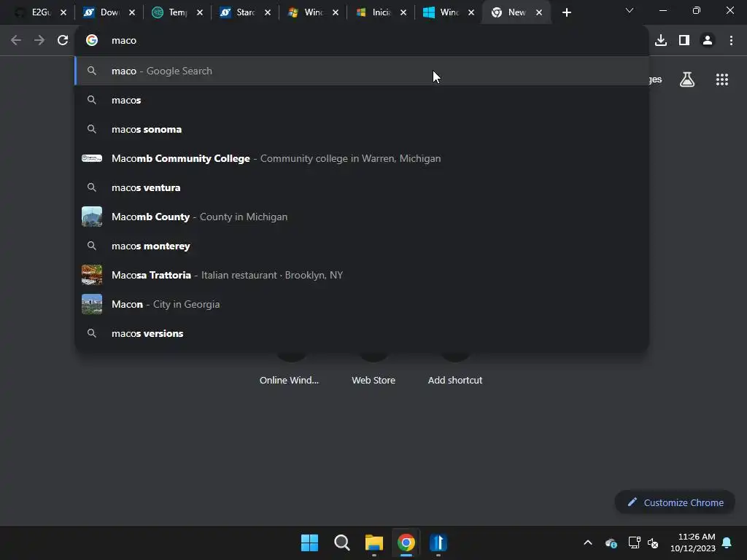The width and height of the screenshot is (747, 560).
Task: Click the address bar with maco
Action: click(362, 41)
